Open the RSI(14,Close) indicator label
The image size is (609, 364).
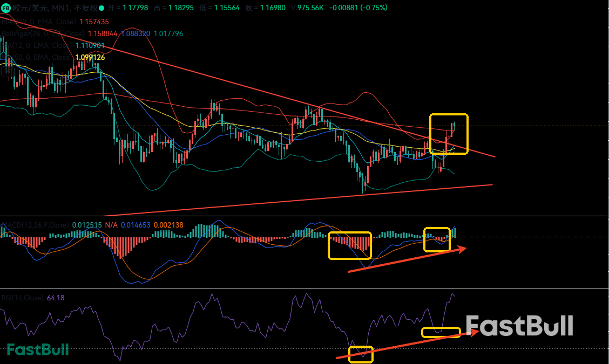click(x=23, y=298)
